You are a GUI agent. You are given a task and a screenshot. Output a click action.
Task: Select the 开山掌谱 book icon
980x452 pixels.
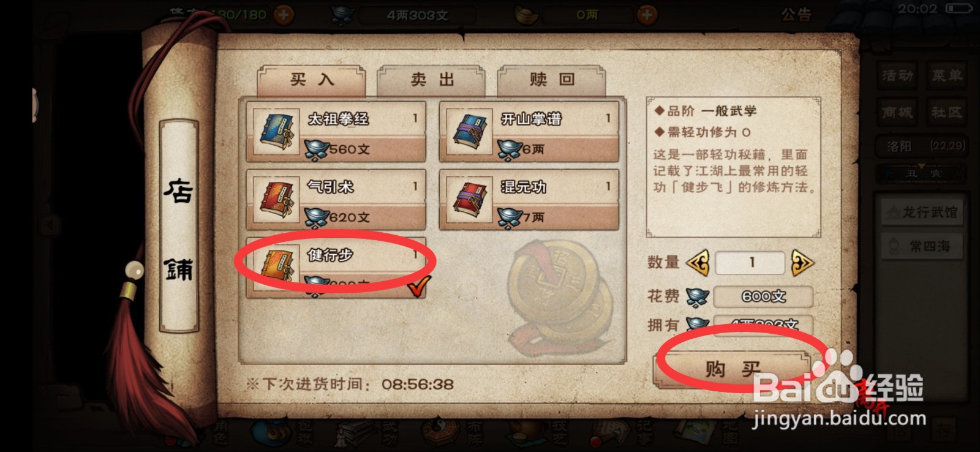(x=469, y=132)
